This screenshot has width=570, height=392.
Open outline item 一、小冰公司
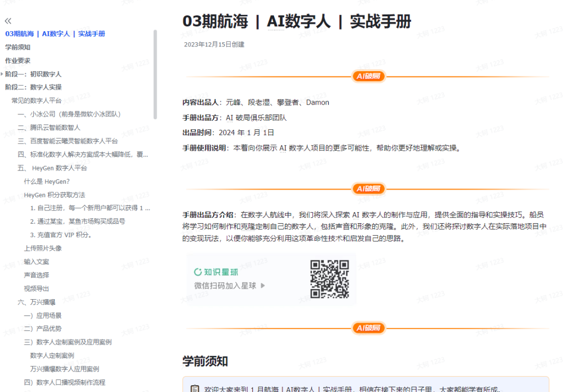pyautogui.click(x=69, y=114)
